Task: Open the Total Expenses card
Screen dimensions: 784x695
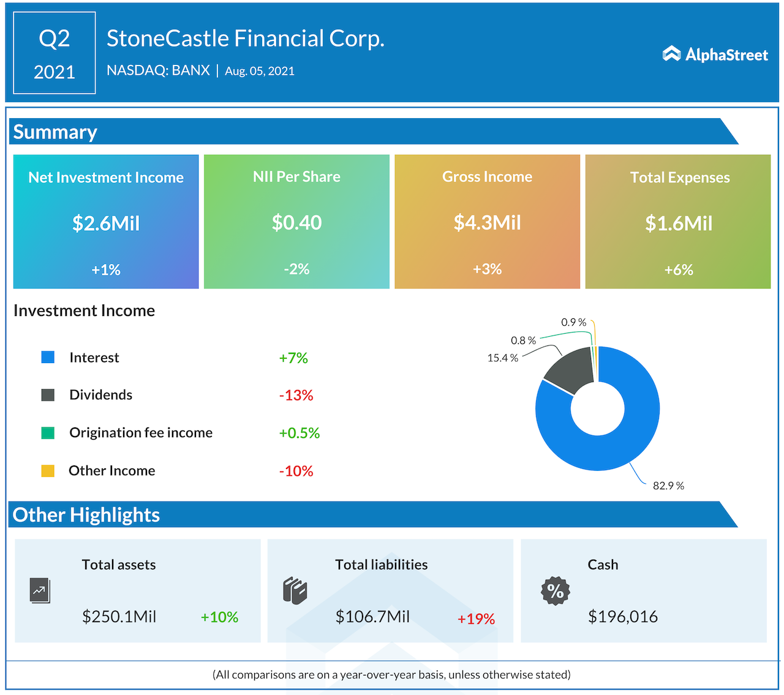Action: pyautogui.click(x=678, y=222)
